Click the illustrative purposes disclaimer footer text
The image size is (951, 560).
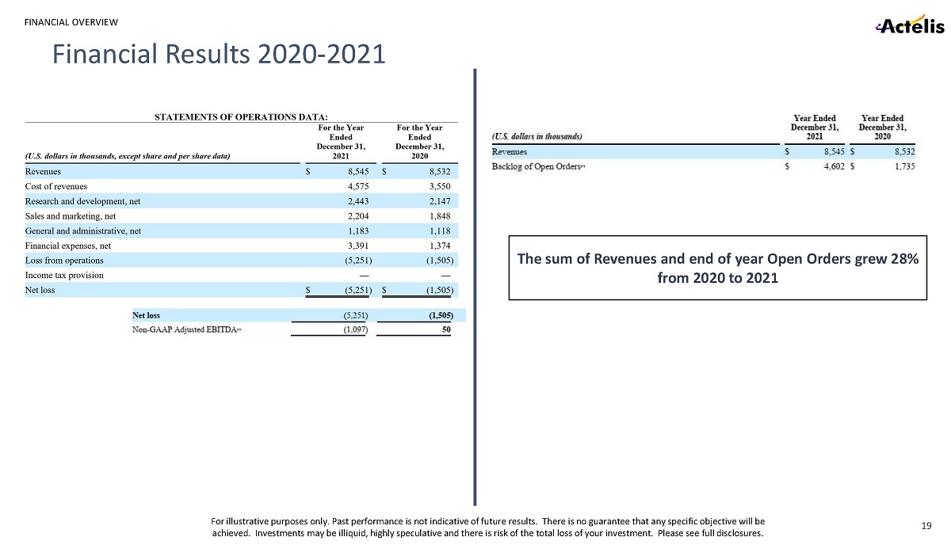pyautogui.click(x=487, y=528)
